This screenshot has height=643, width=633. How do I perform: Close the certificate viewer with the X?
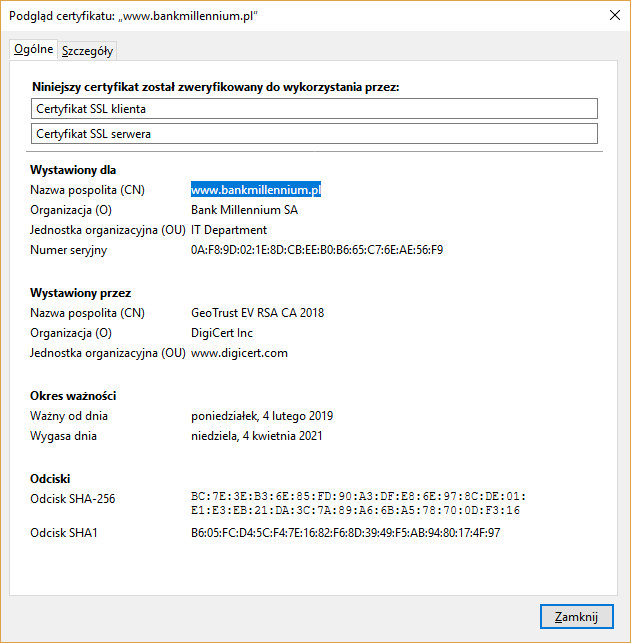click(615, 16)
